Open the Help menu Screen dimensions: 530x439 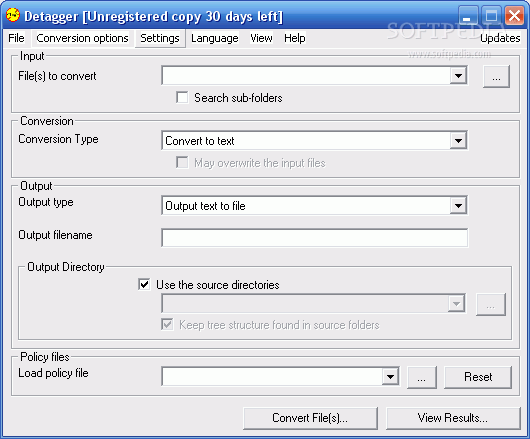pyautogui.click(x=295, y=38)
